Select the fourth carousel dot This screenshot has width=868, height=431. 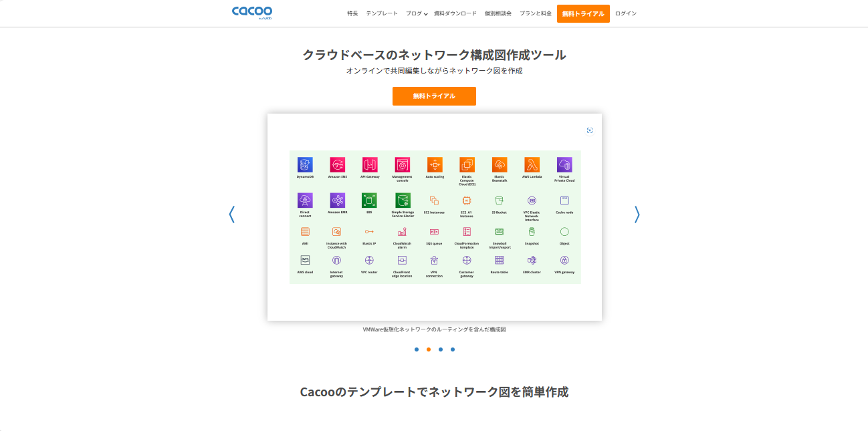pyautogui.click(x=453, y=349)
